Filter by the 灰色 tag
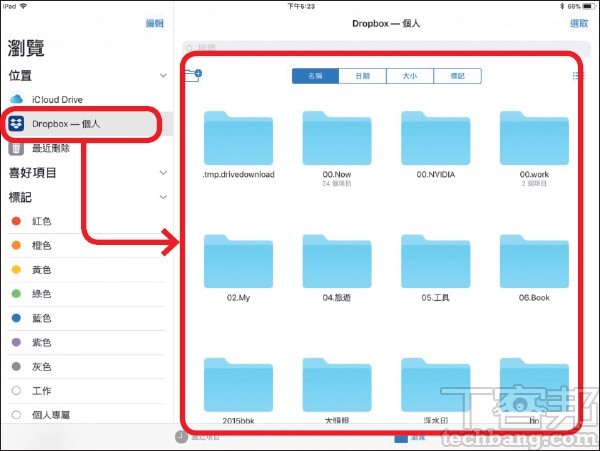 click(86, 366)
